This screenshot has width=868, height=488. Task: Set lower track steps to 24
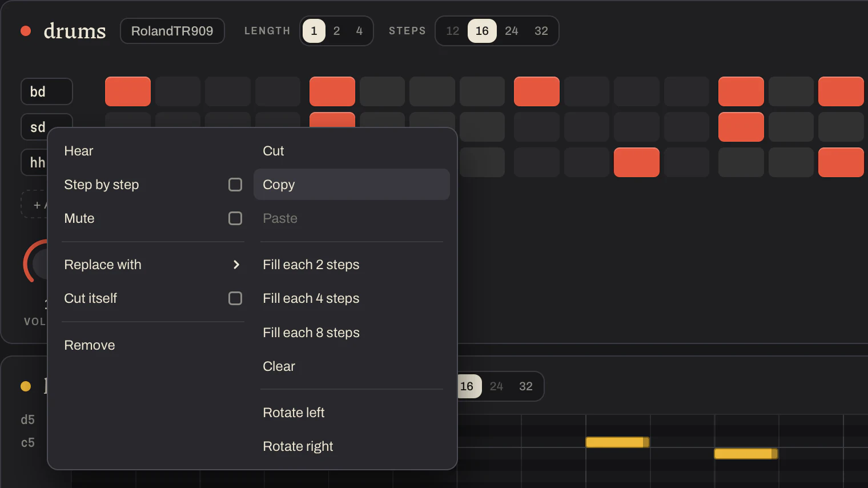[497, 386]
